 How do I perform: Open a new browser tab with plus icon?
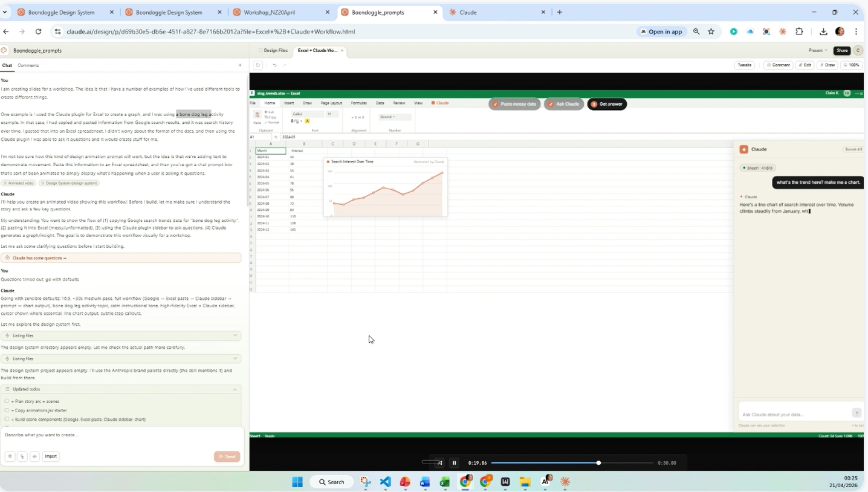pos(559,12)
